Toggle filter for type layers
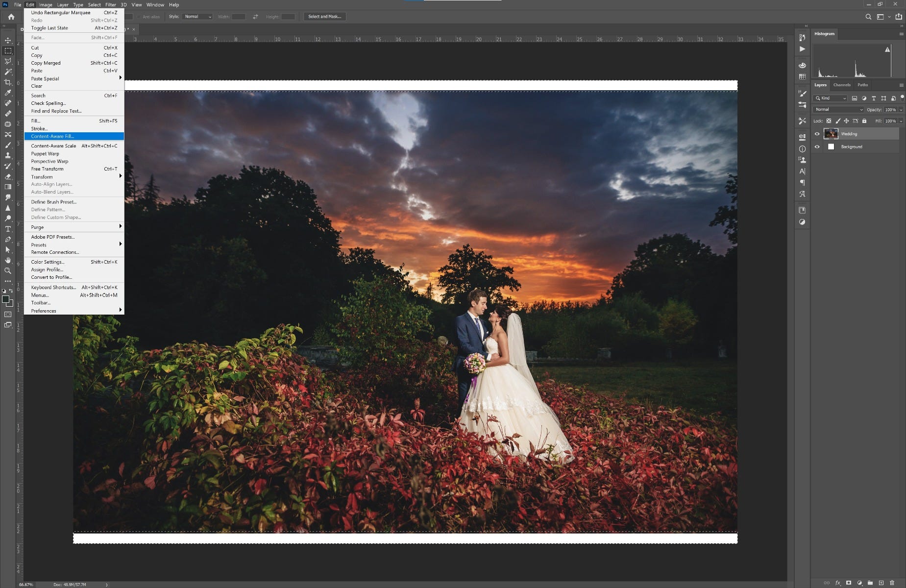906x588 pixels. 874,98
